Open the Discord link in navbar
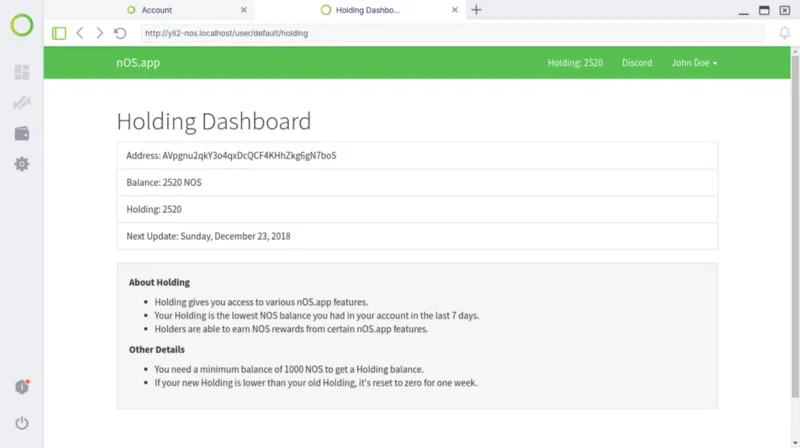The image size is (800, 448). (637, 63)
